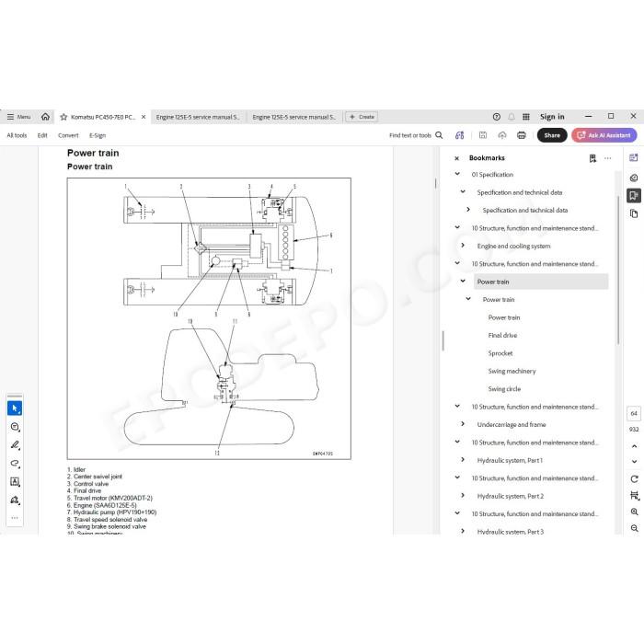Expand Hydraulic system, Part 2 bookmark

click(x=463, y=495)
